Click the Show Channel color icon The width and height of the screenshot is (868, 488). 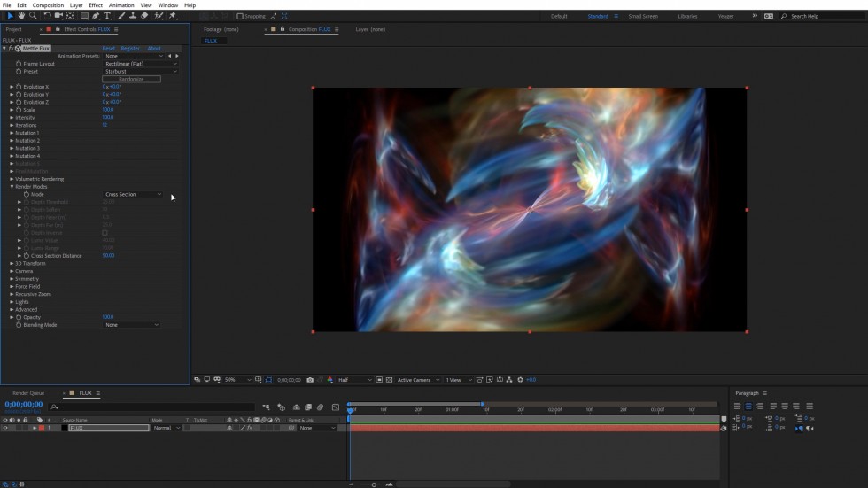point(329,380)
